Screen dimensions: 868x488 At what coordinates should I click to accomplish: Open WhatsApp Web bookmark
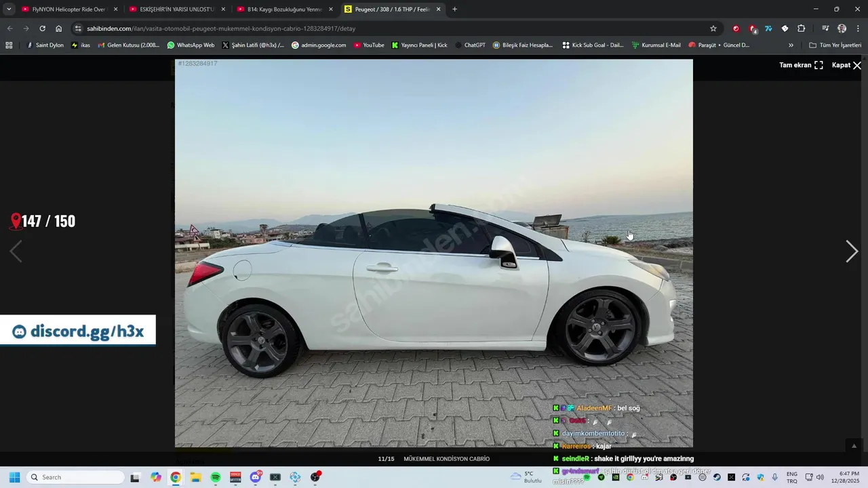pyautogui.click(x=191, y=45)
